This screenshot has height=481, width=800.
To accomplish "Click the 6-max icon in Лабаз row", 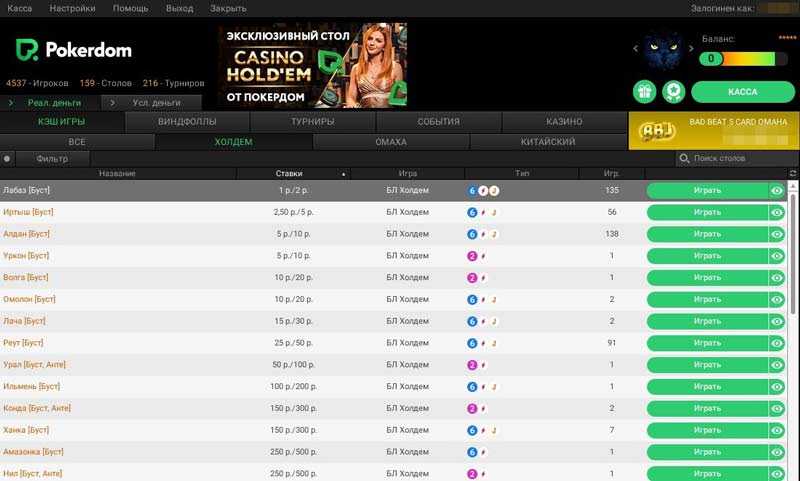I will click(x=472, y=190).
